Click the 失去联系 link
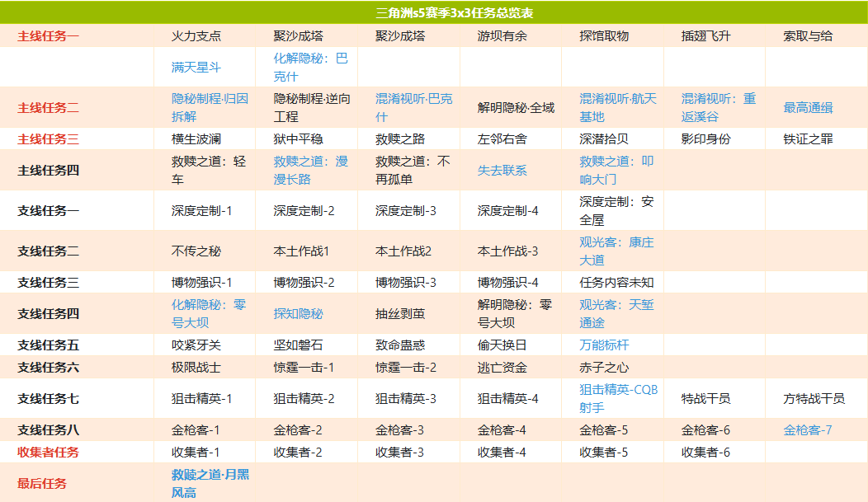The width and height of the screenshot is (868, 502). [x=502, y=171]
